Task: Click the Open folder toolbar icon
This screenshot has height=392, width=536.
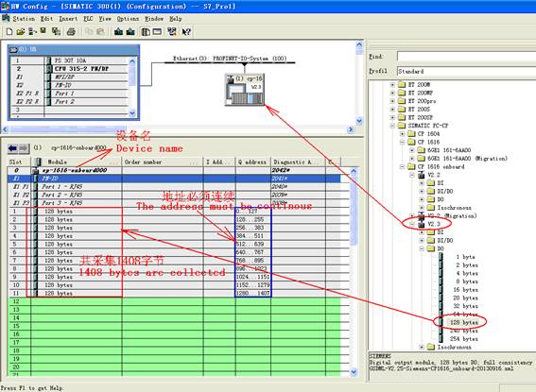Action: [x=21, y=32]
